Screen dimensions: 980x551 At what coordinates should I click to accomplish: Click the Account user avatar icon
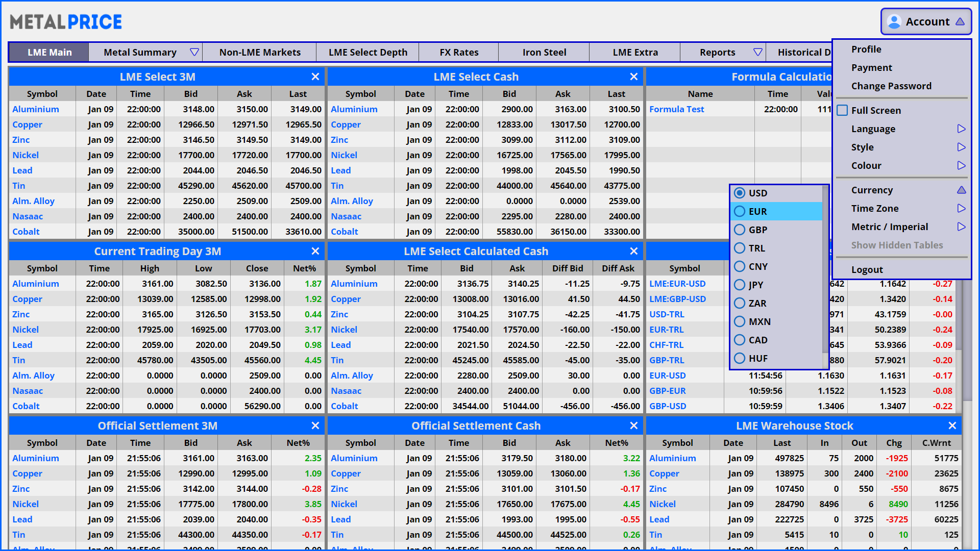[894, 22]
